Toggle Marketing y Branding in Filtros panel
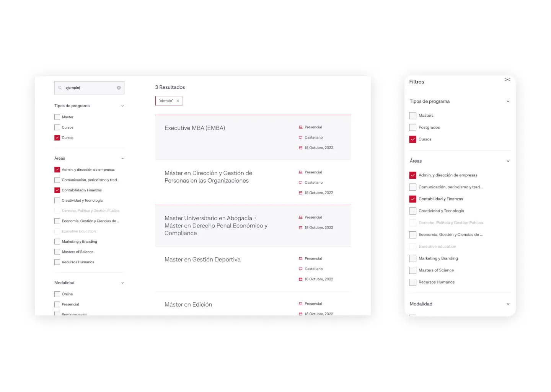 pos(413,258)
